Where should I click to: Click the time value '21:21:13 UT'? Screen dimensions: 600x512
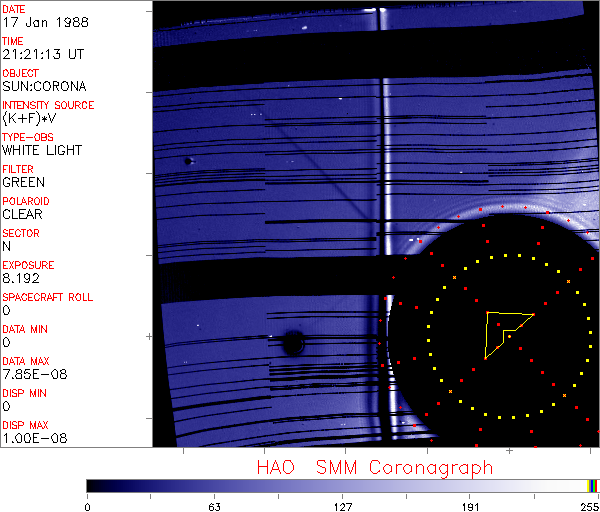(43, 54)
